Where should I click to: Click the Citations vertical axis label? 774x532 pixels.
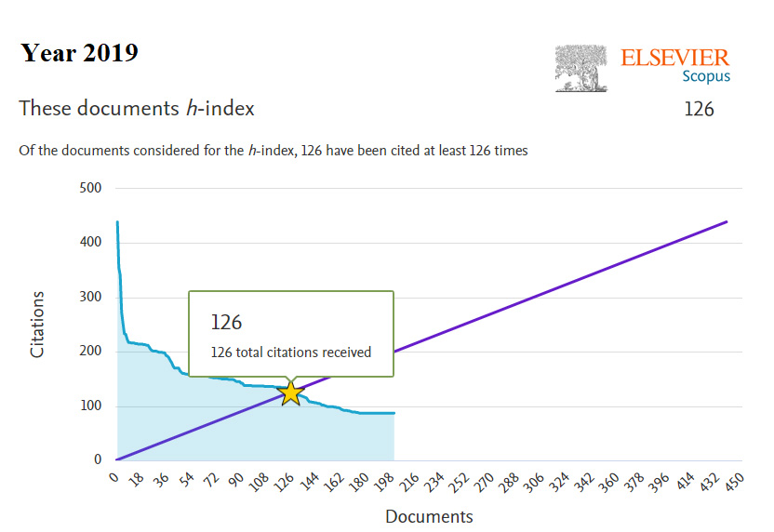pyautogui.click(x=37, y=325)
